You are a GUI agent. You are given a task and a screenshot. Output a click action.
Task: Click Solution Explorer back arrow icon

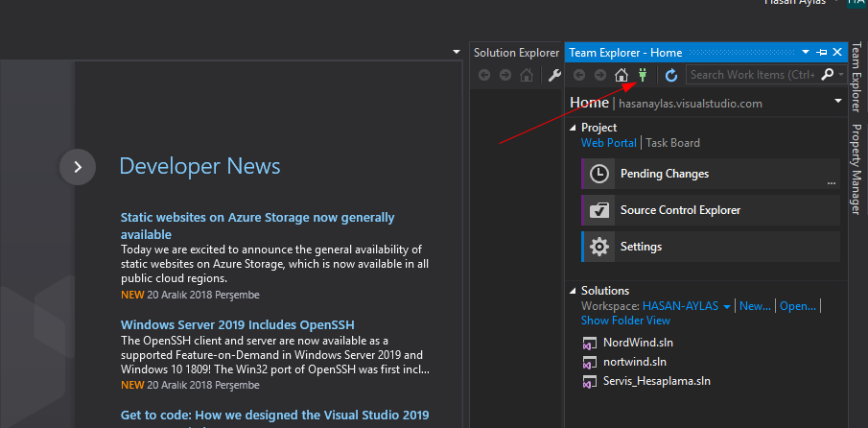484,75
